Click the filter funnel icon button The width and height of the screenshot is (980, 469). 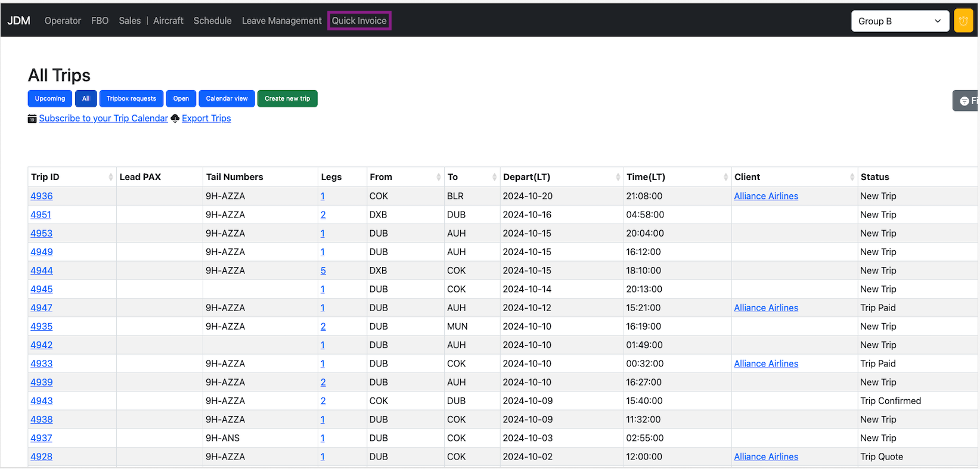coord(965,101)
